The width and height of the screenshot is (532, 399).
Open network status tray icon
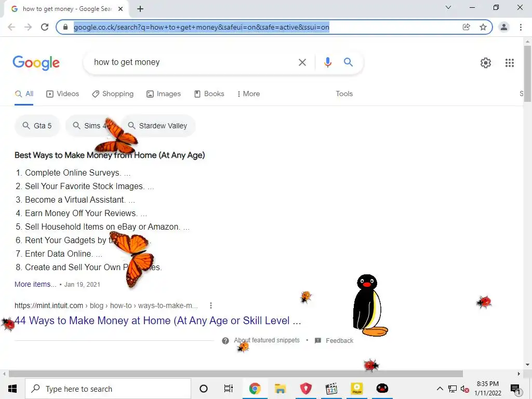click(x=452, y=389)
